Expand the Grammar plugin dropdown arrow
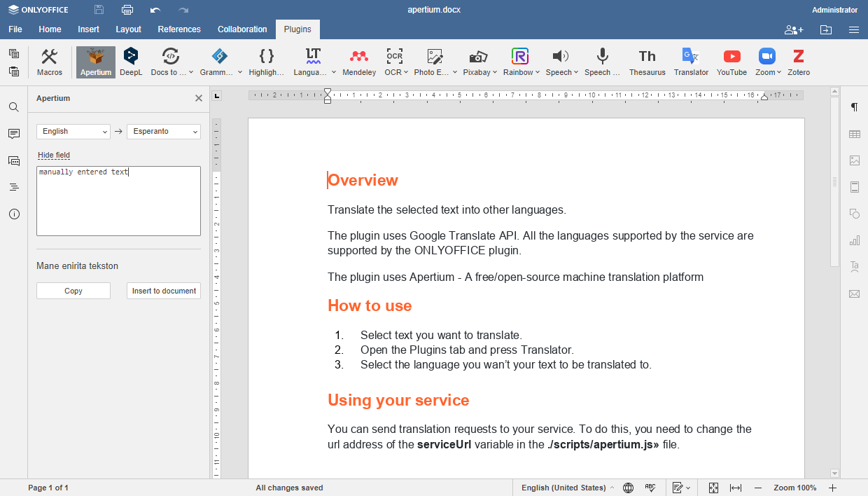 239,72
